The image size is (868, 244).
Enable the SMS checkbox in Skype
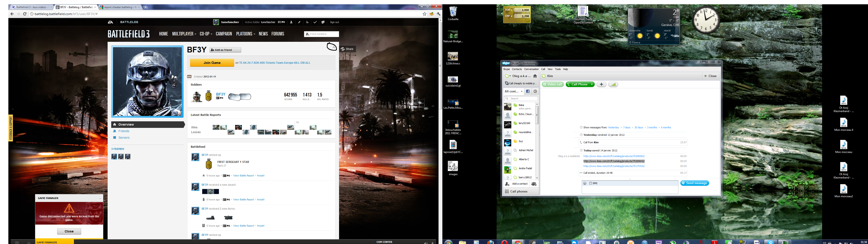(591, 183)
